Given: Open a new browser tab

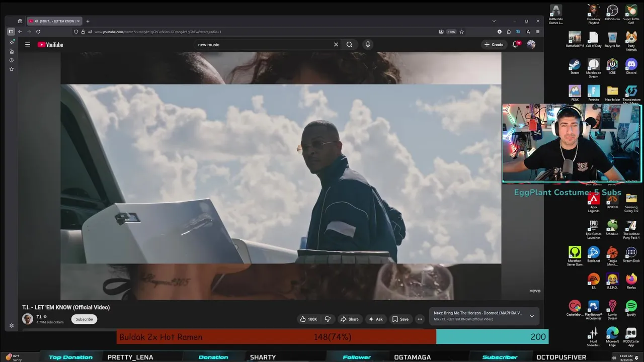Looking at the screenshot, I should point(88,21).
